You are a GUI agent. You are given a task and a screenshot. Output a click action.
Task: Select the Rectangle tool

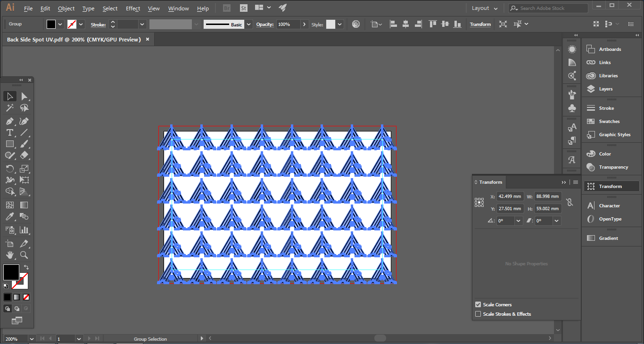[10, 144]
